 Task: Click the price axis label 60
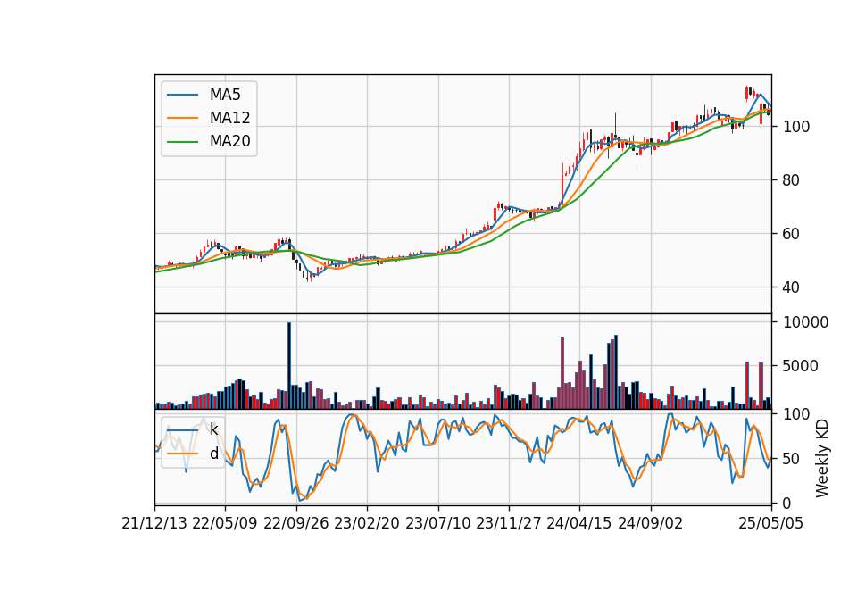pyautogui.click(x=792, y=234)
